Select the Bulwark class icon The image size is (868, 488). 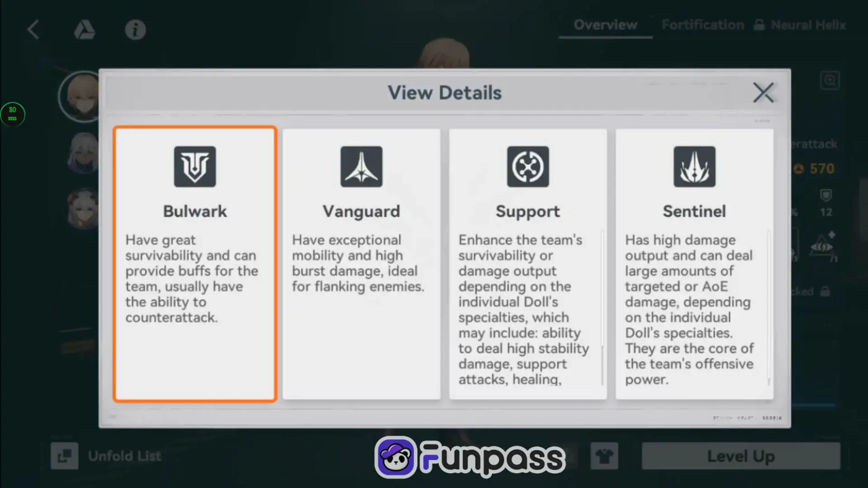195,166
